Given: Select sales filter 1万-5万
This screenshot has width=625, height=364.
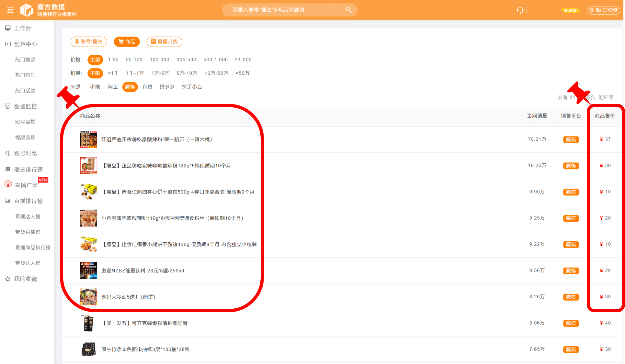Looking at the screenshot, I should pos(160,73).
